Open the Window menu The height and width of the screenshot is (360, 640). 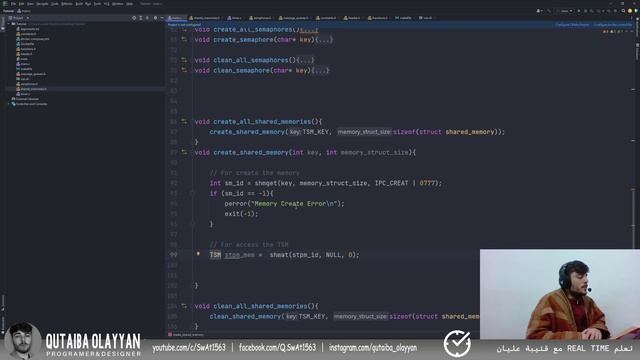118,4
